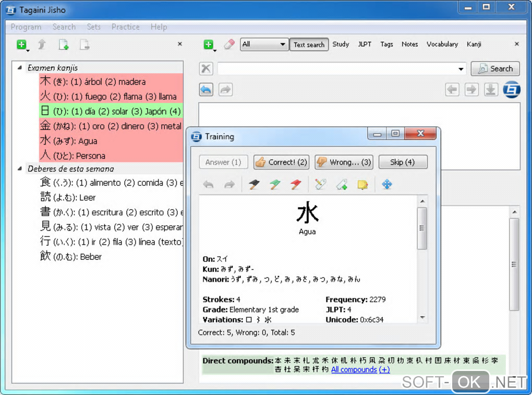Click the black graduation cap study icon
532x395 pixels.
click(254, 184)
